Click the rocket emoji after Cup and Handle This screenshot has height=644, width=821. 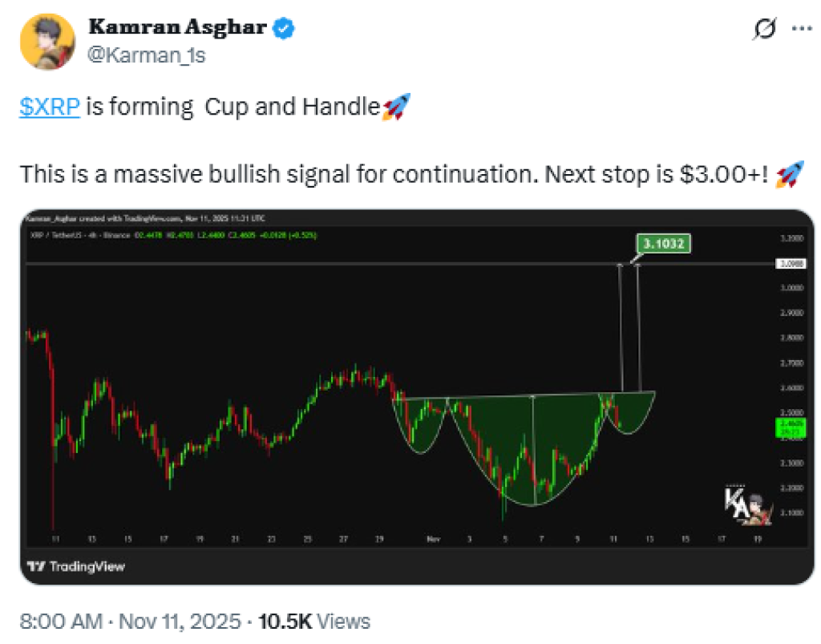pos(395,107)
